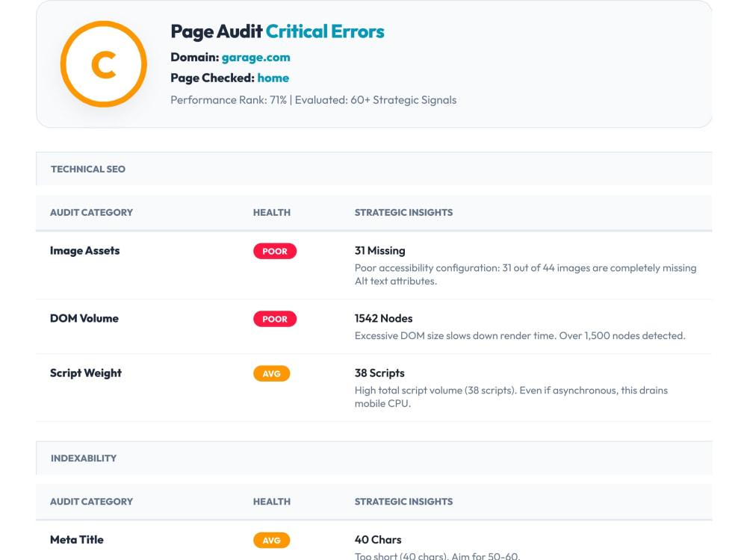Click the Image Assets row label
The height and width of the screenshot is (560, 747).
pos(85,250)
